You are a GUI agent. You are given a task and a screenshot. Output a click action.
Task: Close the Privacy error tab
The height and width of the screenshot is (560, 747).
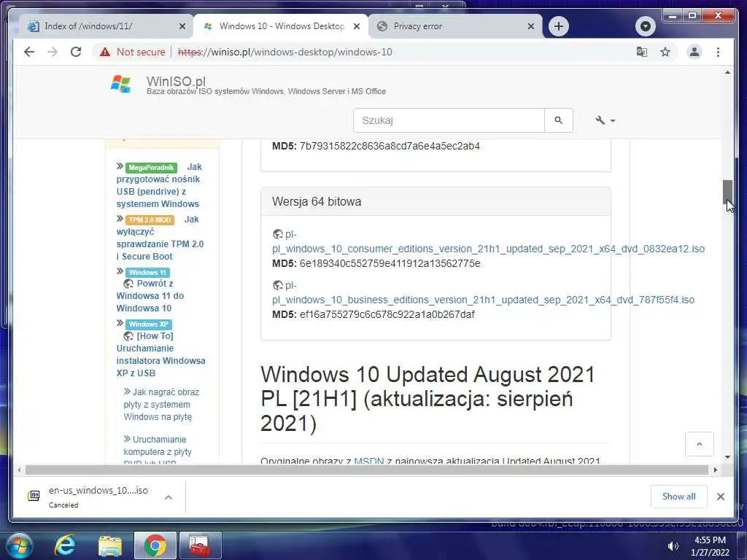531,26
